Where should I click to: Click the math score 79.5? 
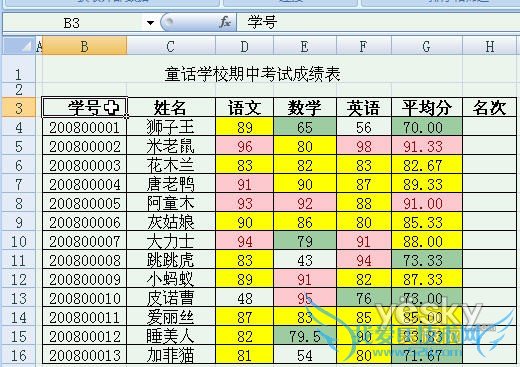[x=305, y=336]
